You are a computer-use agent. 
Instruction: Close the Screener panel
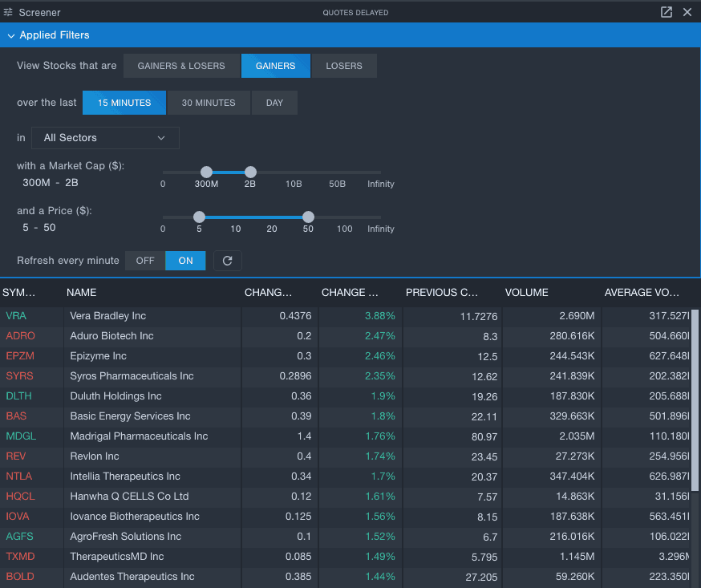[687, 12]
